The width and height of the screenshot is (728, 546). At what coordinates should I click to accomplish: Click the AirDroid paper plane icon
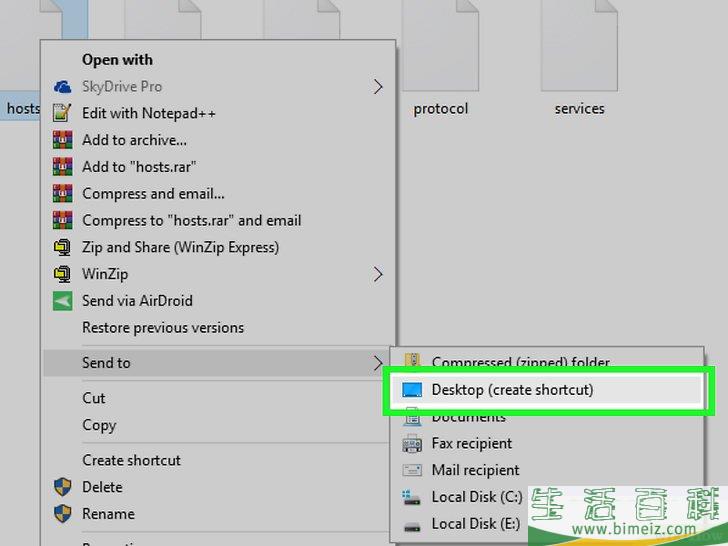(x=62, y=301)
